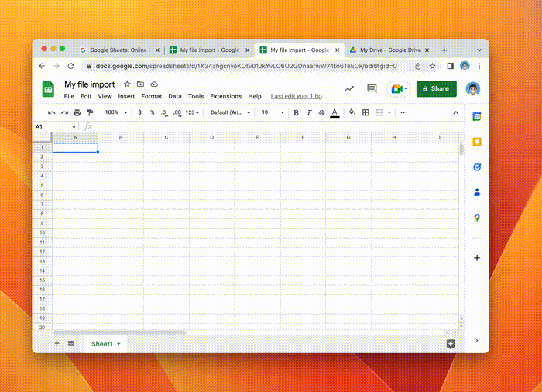Open the 123 number format dropdown
This screenshot has height=392, width=542.
192,112
